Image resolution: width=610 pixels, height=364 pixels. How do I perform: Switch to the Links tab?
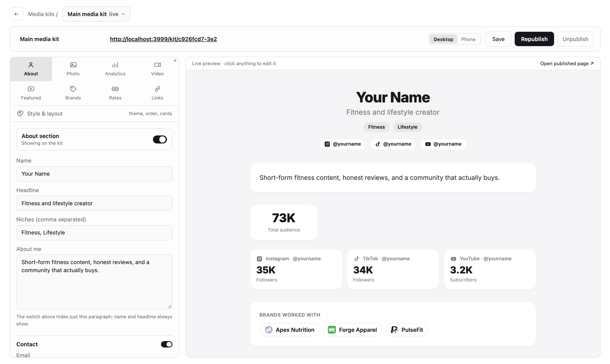point(157,93)
